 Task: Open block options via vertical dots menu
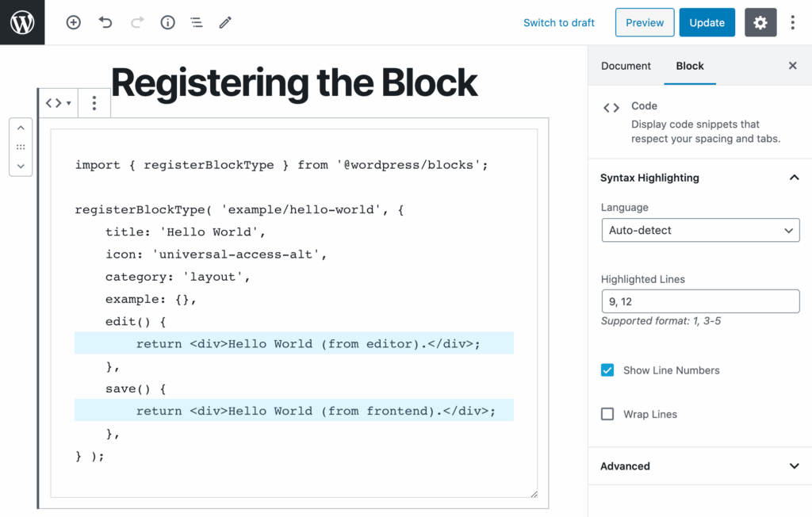point(94,103)
